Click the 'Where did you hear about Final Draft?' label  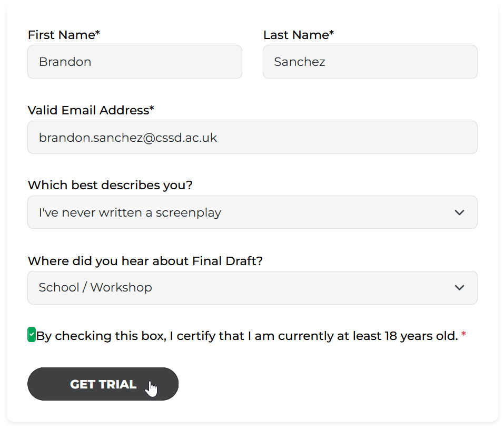pos(145,261)
